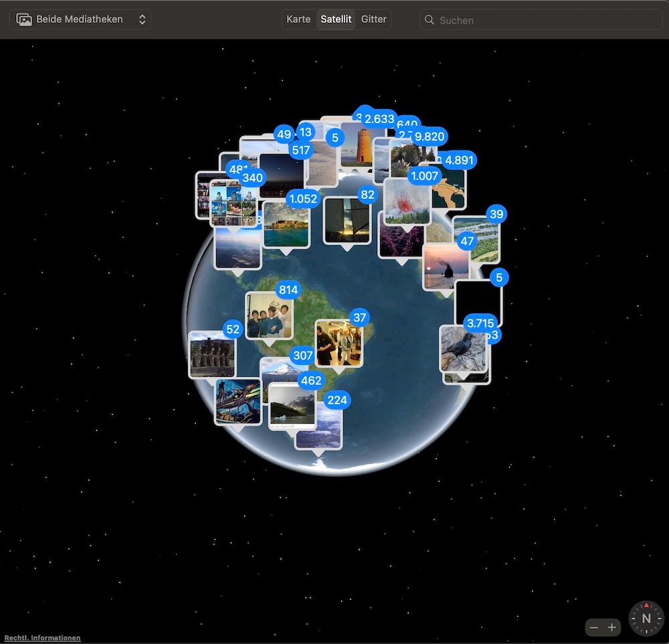
Task: Switch to Karte map view
Action: (298, 19)
